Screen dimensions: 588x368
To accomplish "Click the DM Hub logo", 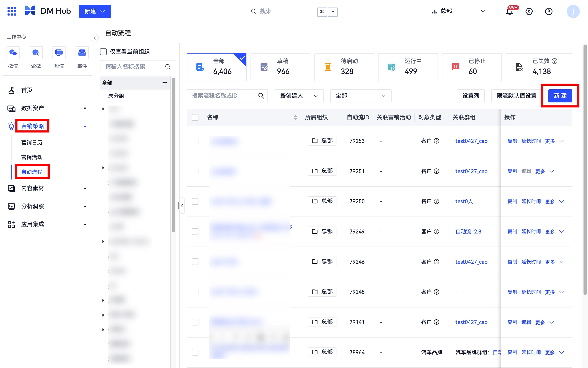I will (x=48, y=11).
